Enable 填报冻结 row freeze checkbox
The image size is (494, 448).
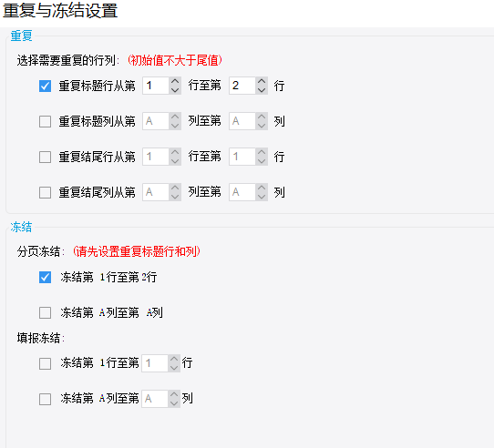click(45, 363)
